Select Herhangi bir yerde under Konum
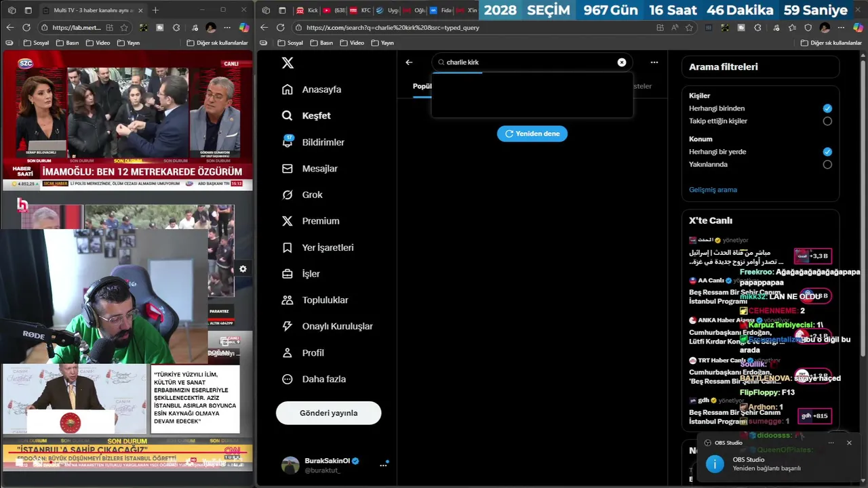 (827, 152)
